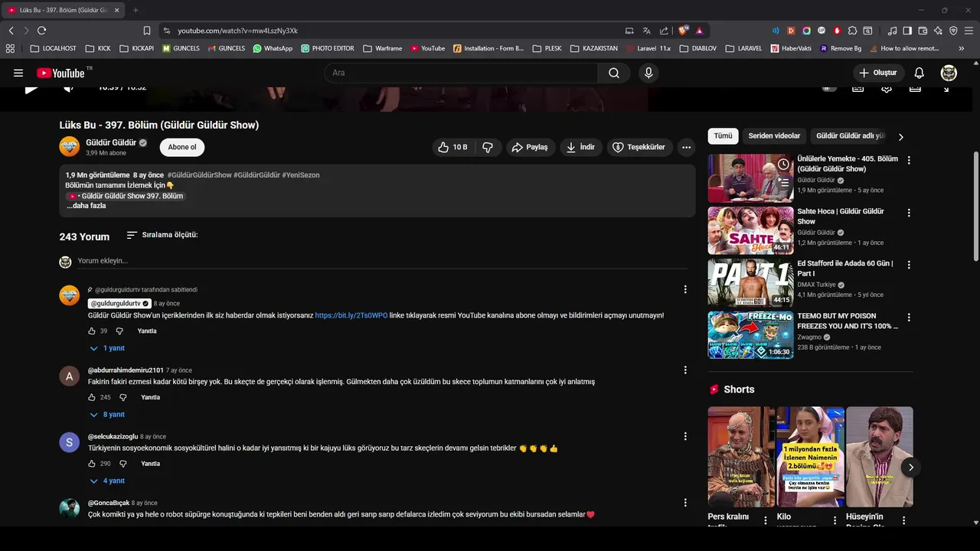Click the Ara search input
Image resolution: width=980 pixels, height=551 pixels.
coord(461,73)
